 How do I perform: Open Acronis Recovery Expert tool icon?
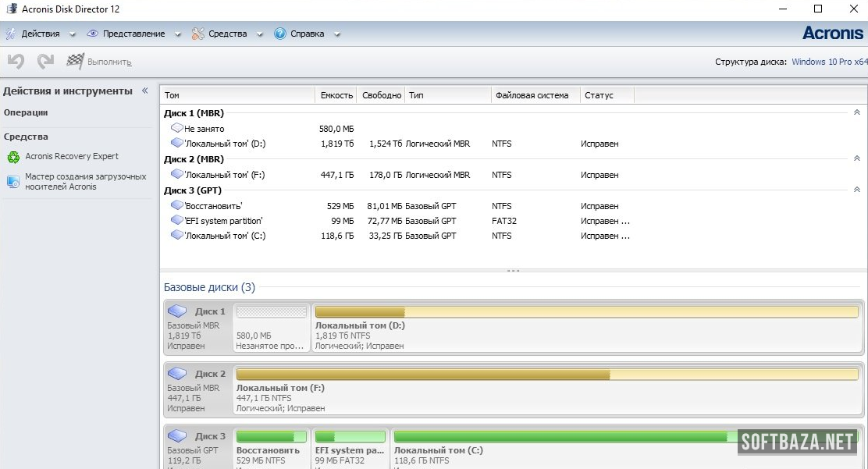13,157
